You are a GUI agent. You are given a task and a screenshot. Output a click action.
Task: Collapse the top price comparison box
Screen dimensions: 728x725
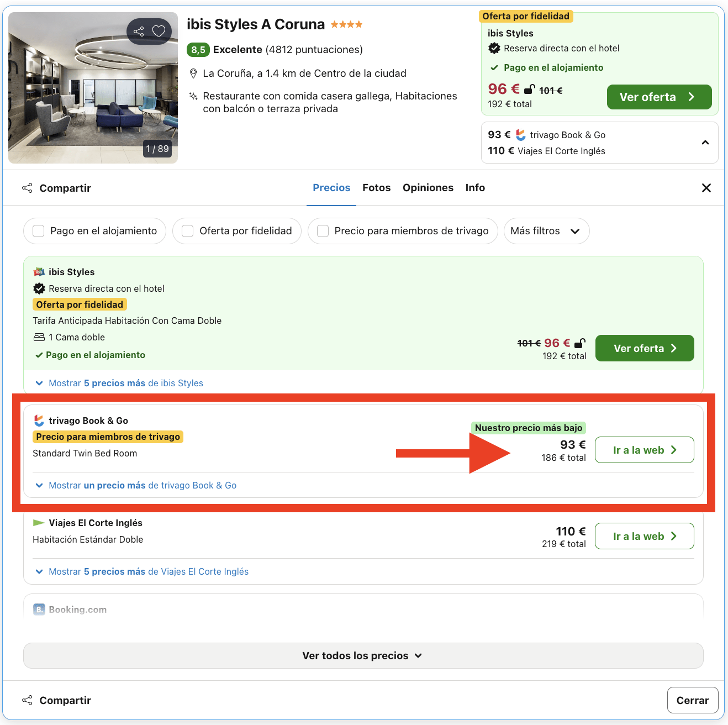point(705,143)
